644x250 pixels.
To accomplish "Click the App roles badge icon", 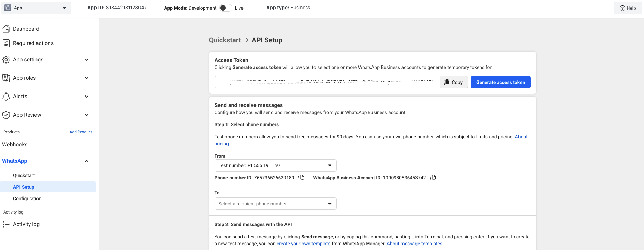I will 6,78.
